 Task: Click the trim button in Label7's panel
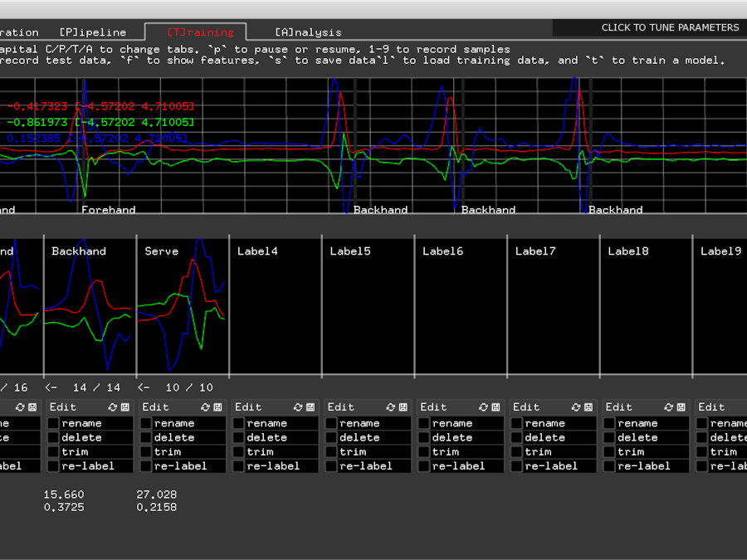tap(539, 451)
